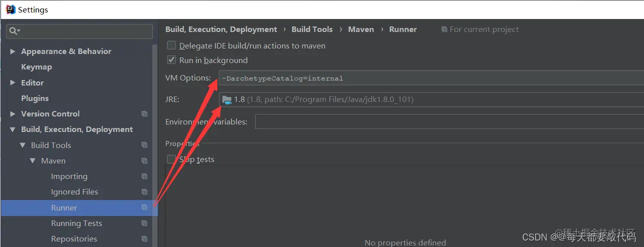Open Plugins settings page

(x=35, y=98)
